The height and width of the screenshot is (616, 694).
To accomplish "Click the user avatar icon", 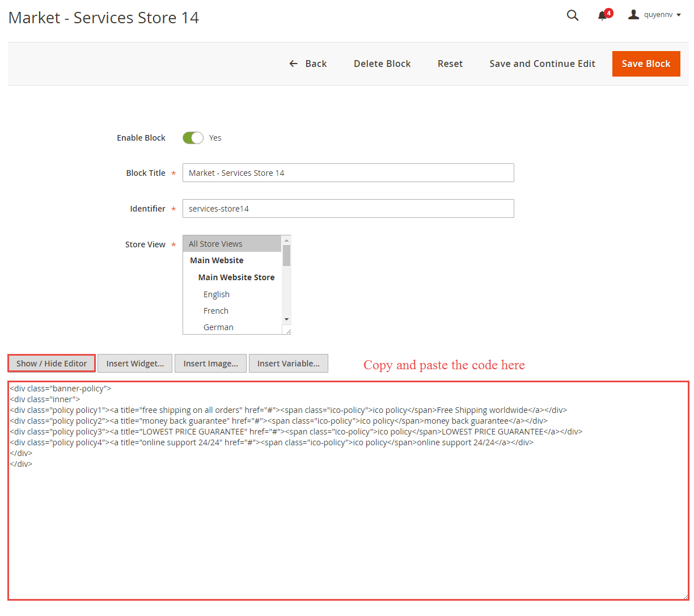I will (x=633, y=15).
